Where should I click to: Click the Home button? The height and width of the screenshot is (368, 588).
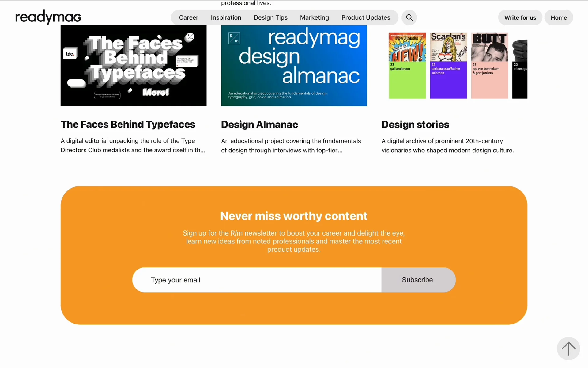pos(559,17)
